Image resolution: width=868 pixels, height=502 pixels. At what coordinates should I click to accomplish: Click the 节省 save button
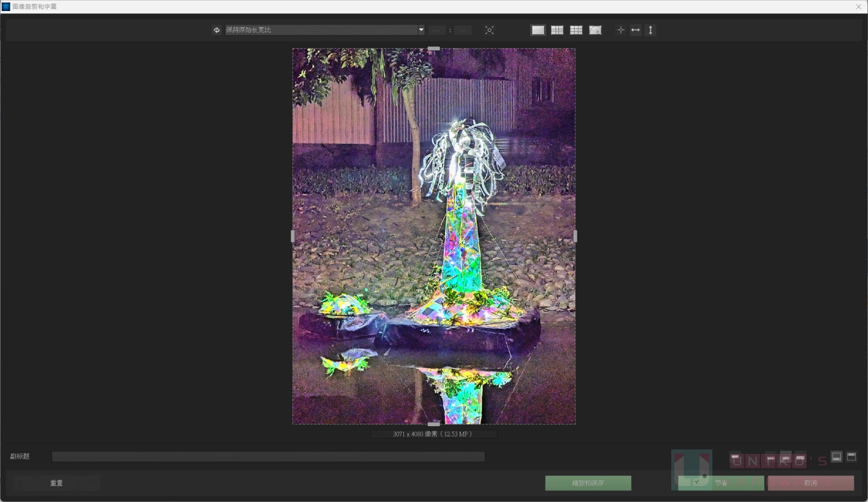point(721,483)
